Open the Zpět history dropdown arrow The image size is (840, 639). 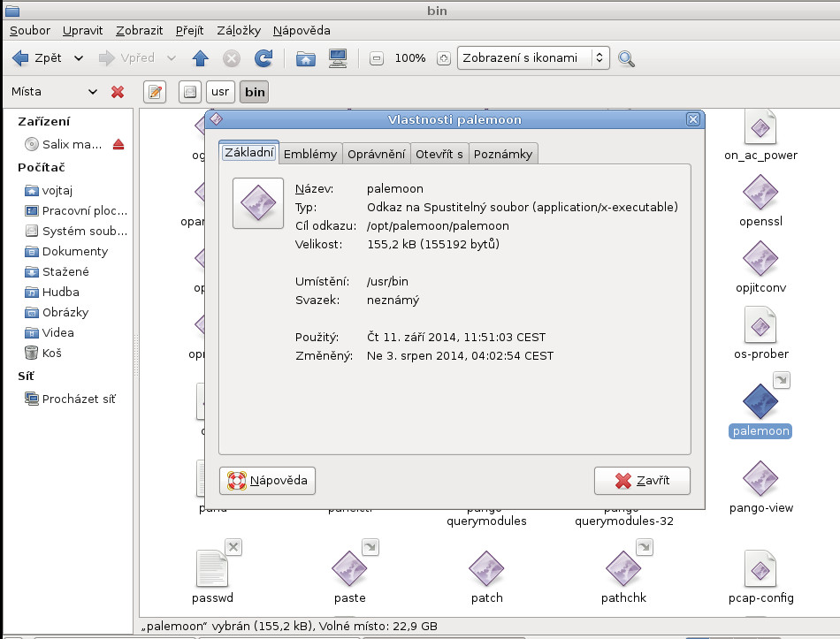79,58
